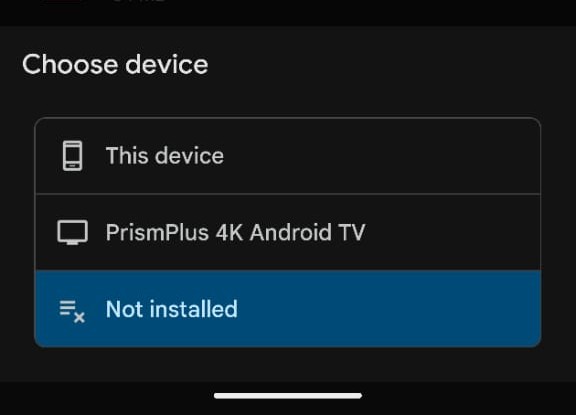This screenshot has width=576, height=415.
Task: Tap the dimmed area above the Choose device sheet
Action: 288,12
